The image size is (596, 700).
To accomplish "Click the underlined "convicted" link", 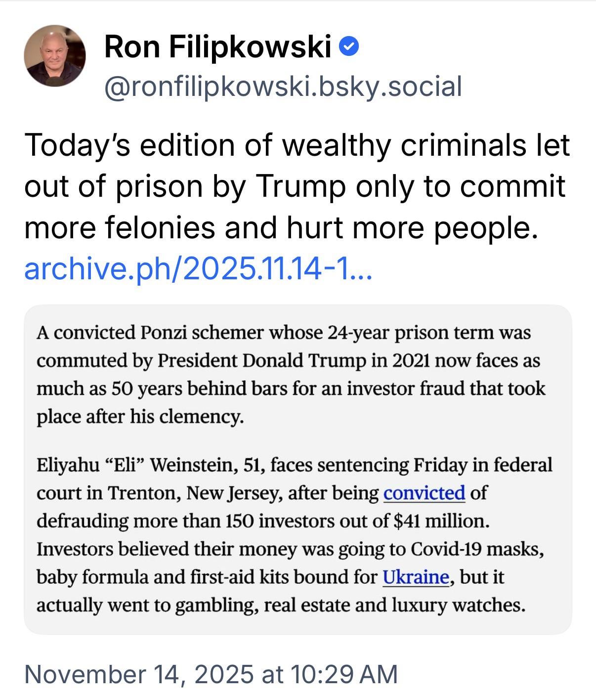I will tap(424, 493).
